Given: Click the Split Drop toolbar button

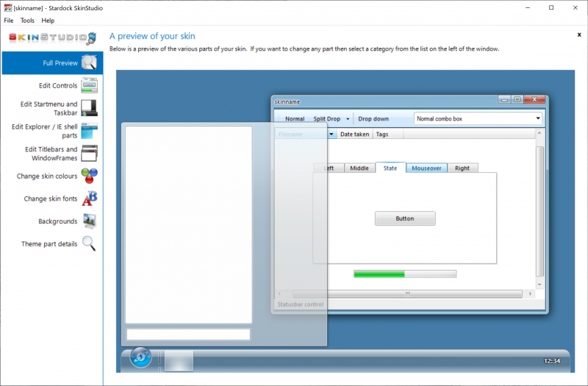Looking at the screenshot, I should pyautogui.click(x=326, y=118).
